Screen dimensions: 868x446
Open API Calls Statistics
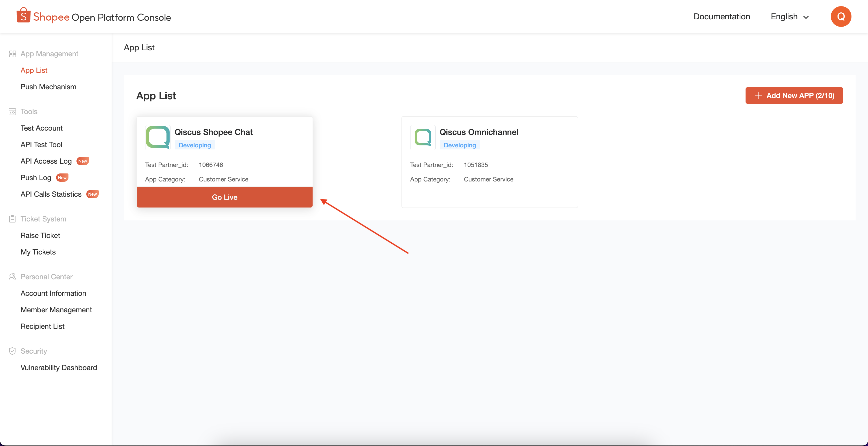click(x=51, y=194)
